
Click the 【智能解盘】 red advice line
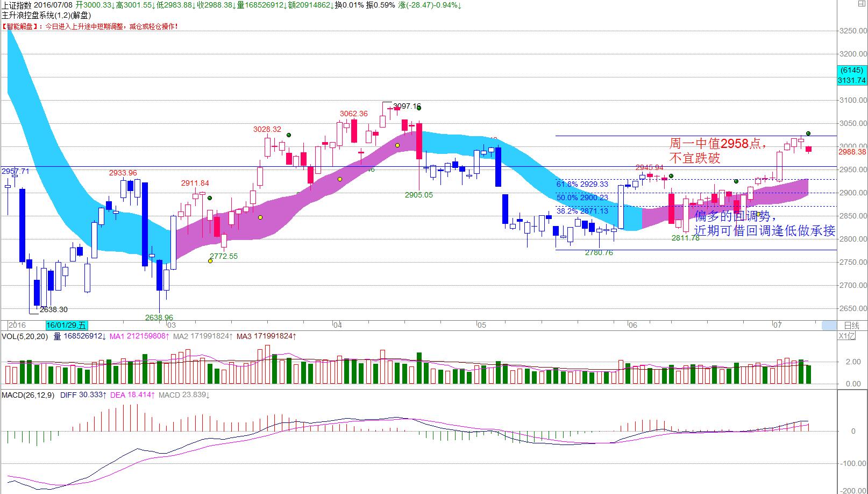click(x=89, y=26)
